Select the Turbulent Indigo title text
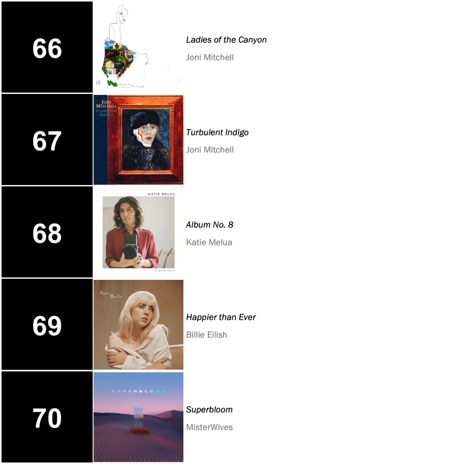The width and height of the screenshot is (476, 464). tap(217, 132)
